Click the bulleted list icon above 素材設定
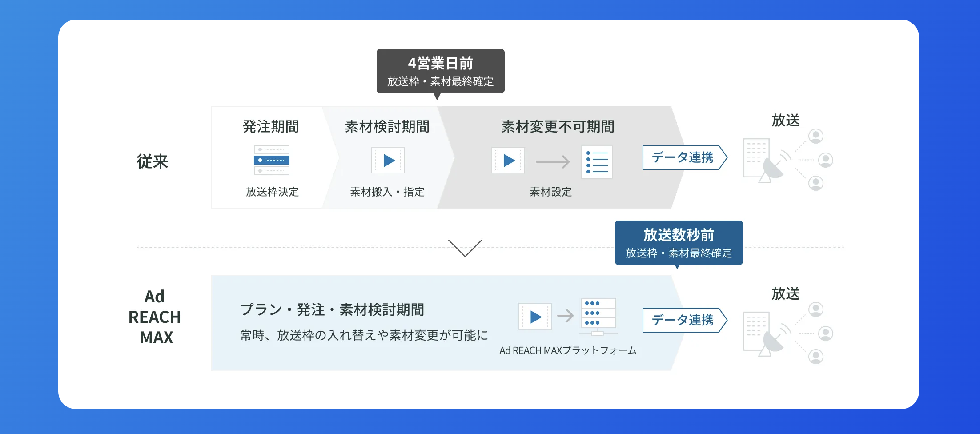The height and width of the screenshot is (434, 980). (597, 162)
